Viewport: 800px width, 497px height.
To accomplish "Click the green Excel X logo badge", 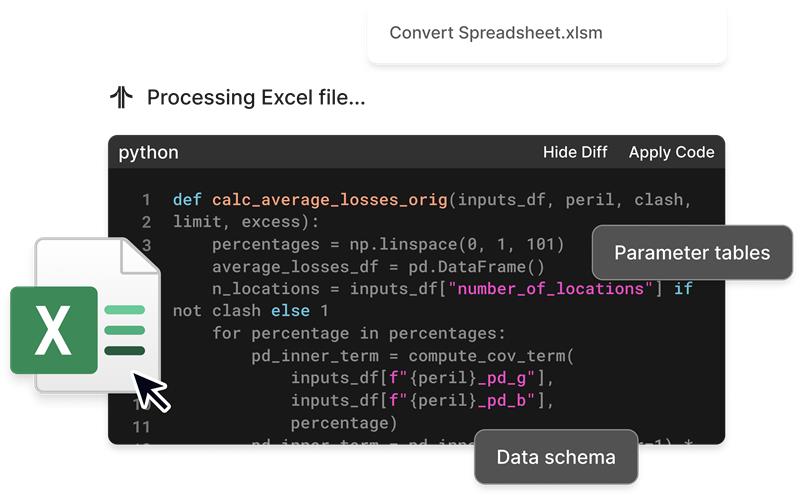I will point(54,330).
